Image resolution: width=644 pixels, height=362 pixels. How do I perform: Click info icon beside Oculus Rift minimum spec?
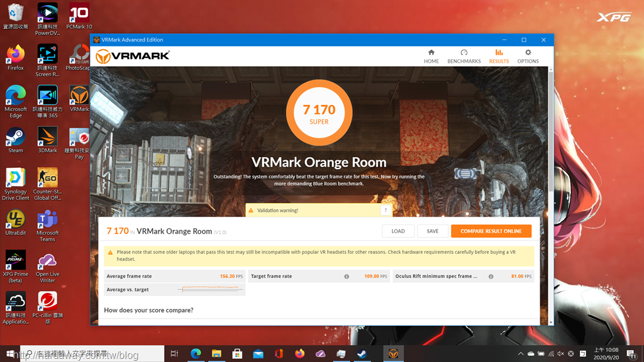(491, 277)
